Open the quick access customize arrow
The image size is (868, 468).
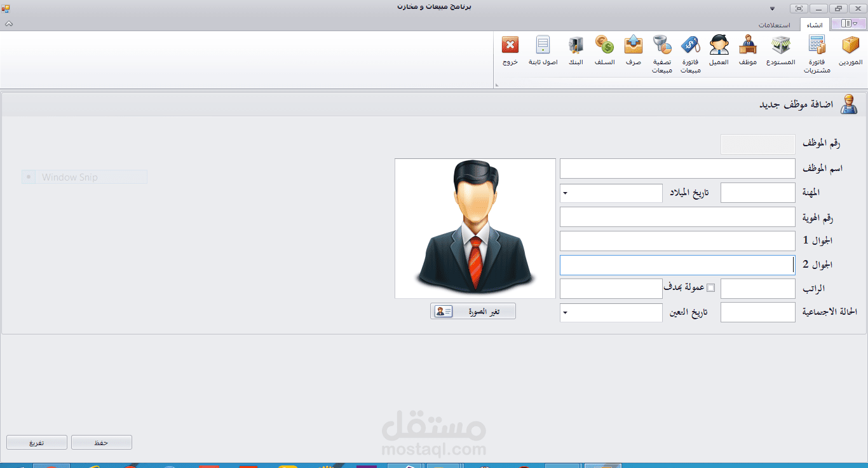[x=772, y=9]
